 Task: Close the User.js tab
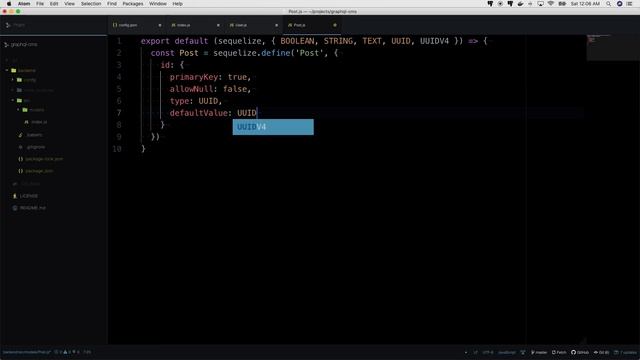coord(276,25)
